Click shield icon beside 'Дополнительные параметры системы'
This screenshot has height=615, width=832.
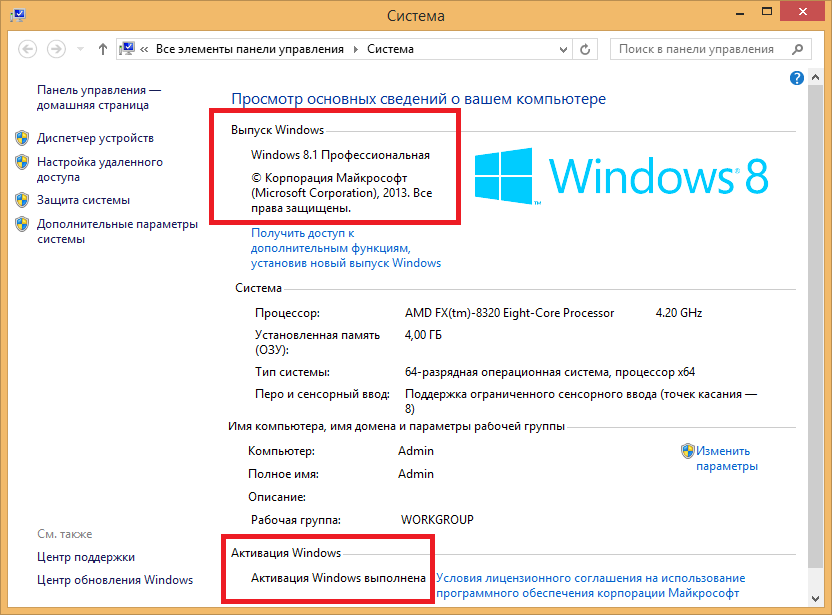click(x=22, y=224)
